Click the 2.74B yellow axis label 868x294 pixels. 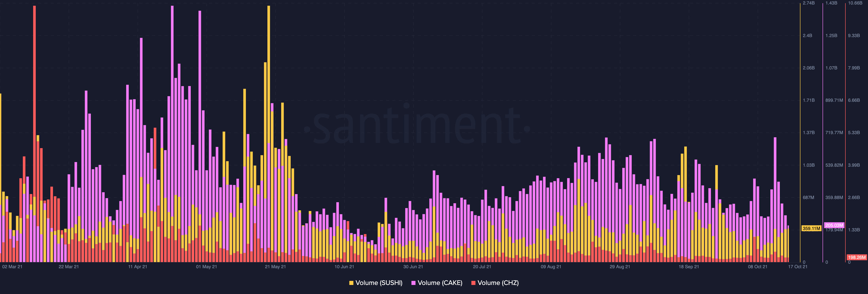(x=809, y=3)
